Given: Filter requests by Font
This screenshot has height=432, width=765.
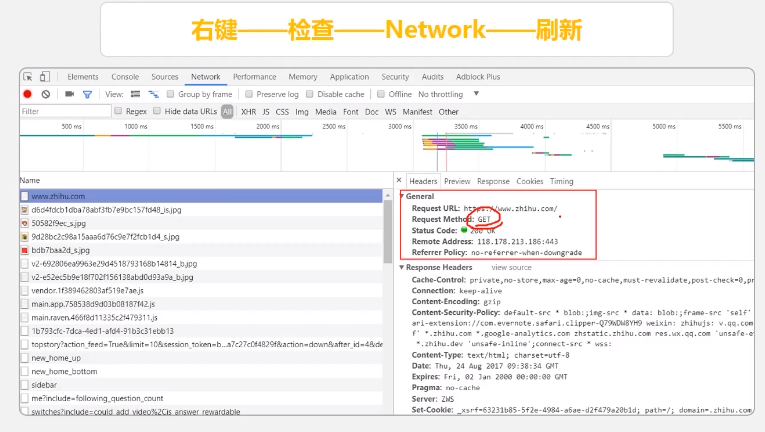Looking at the screenshot, I should pos(351,112).
